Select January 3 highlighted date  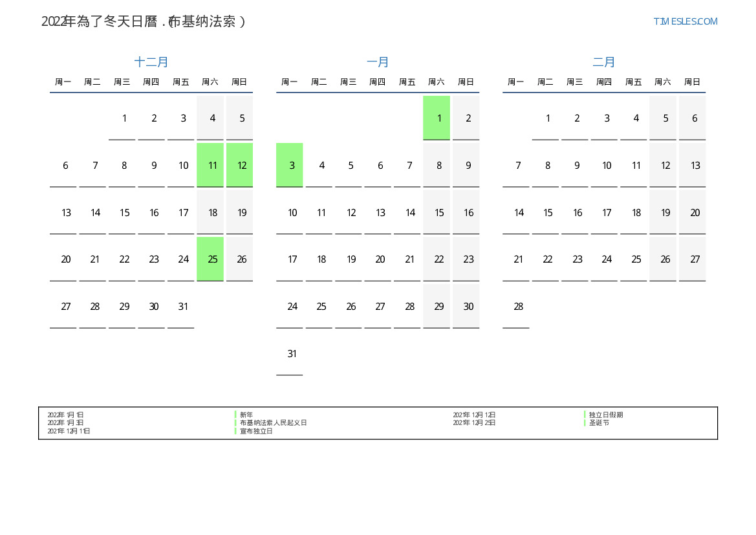point(290,166)
